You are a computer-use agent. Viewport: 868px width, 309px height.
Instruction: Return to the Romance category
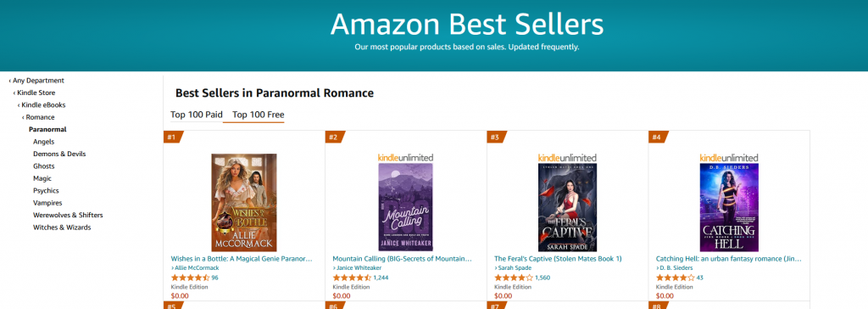[38, 117]
